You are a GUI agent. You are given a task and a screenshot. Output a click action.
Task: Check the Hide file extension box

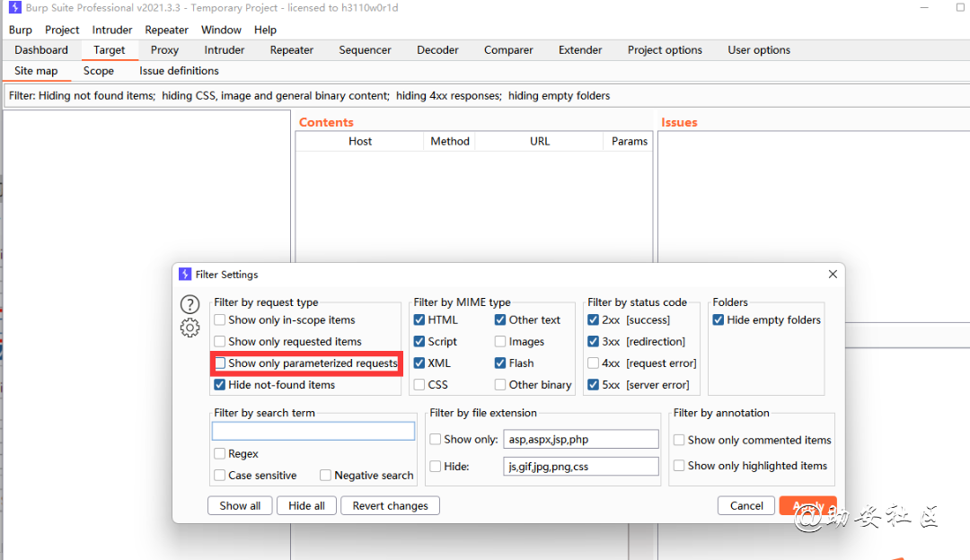pyautogui.click(x=436, y=466)
